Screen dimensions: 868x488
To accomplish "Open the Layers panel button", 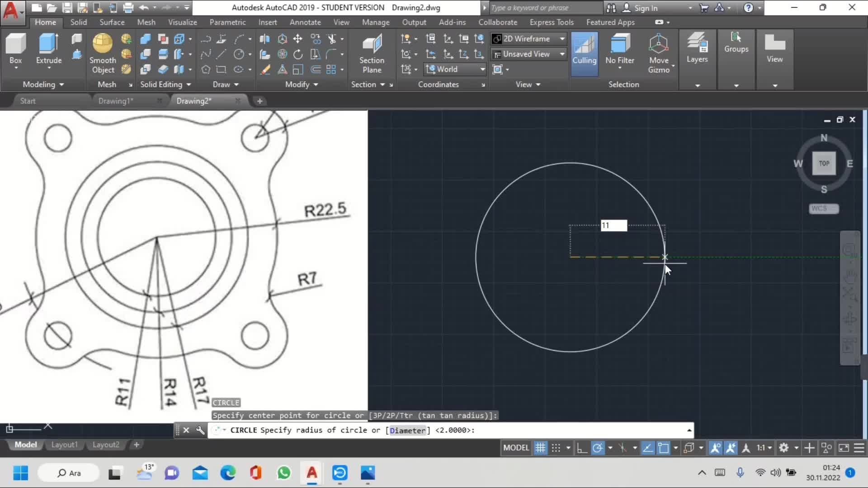I will pyautogui.click(x=697, y=49).
